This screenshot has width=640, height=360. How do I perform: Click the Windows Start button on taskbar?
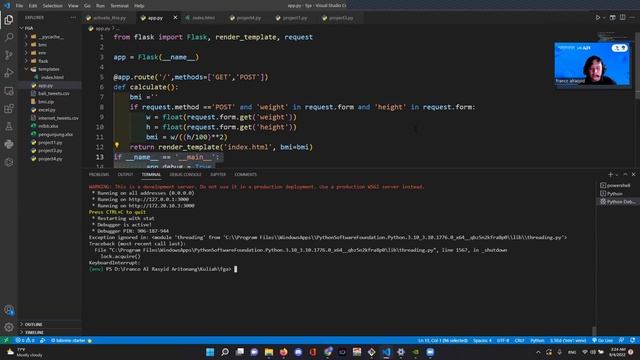(210, 352)
